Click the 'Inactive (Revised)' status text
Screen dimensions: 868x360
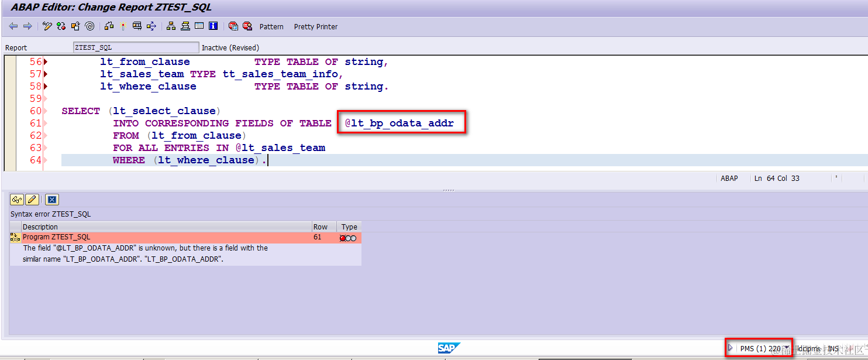click(230, 48)
